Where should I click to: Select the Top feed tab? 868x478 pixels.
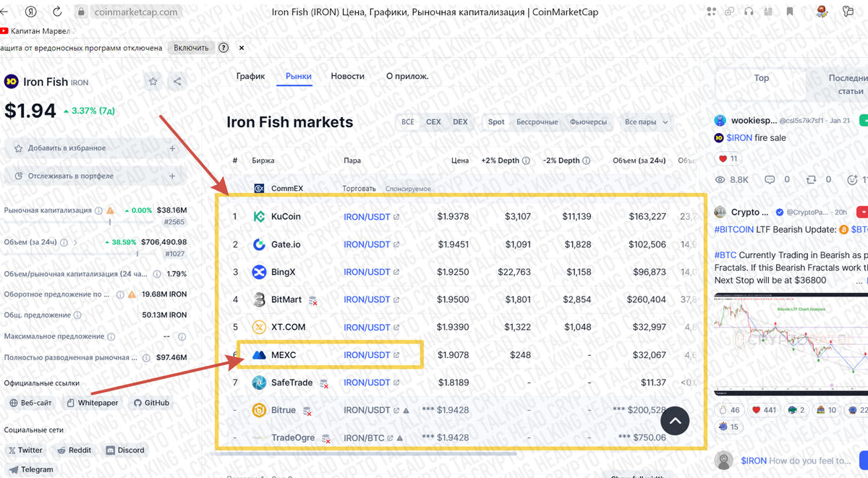coord(761,78)
